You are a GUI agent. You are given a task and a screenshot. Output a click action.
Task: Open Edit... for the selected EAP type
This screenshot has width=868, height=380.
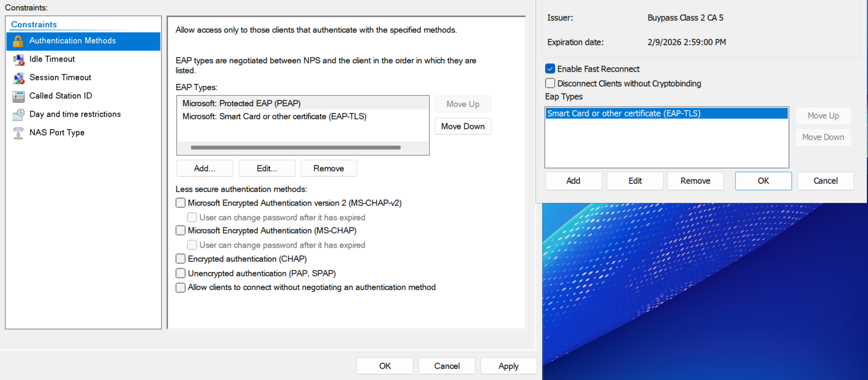266,169
